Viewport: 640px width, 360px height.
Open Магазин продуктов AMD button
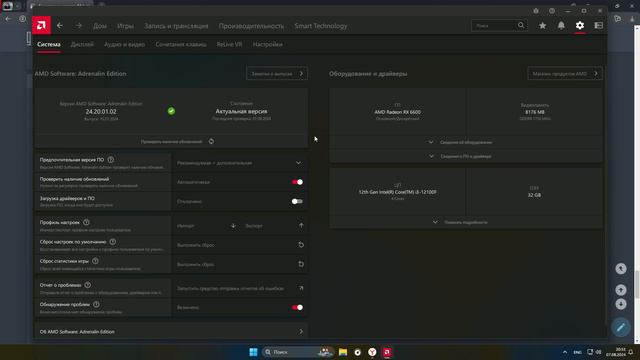[565, 73]
